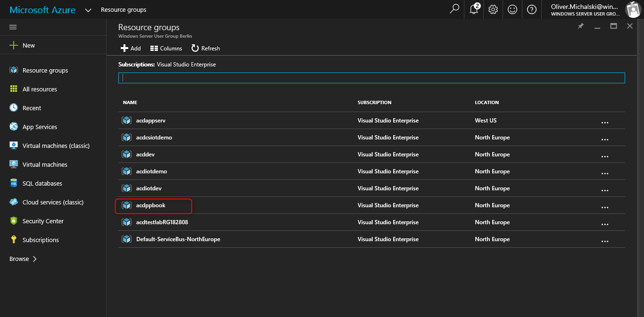644x317 pixels.
Task: Click the SQL databases icon in sidebar
Action: click(14, 183)
